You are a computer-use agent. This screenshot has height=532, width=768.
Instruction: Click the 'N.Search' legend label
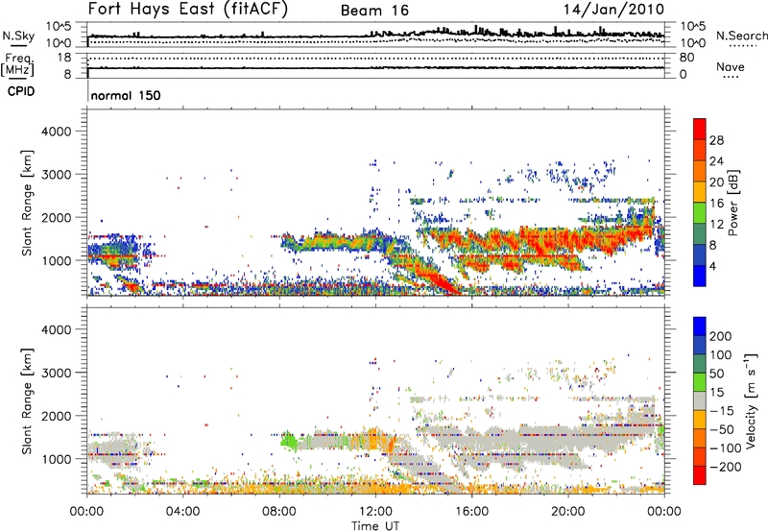(741, 36)
